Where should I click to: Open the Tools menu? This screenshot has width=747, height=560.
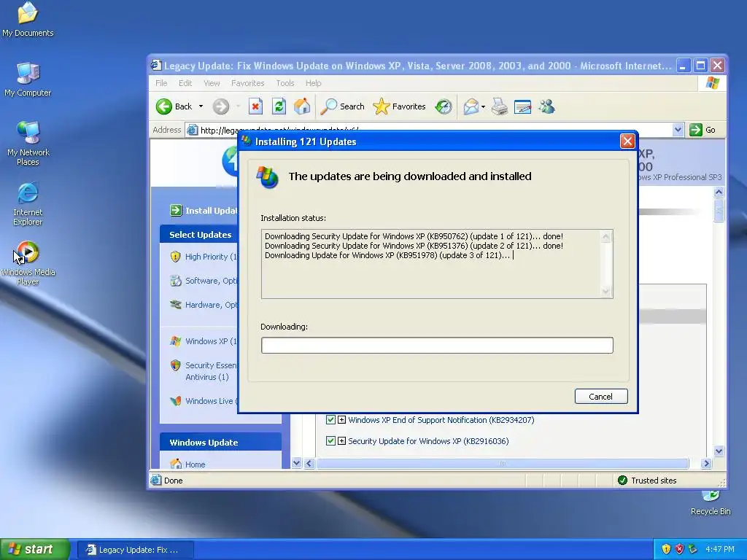tap(285, 83)
